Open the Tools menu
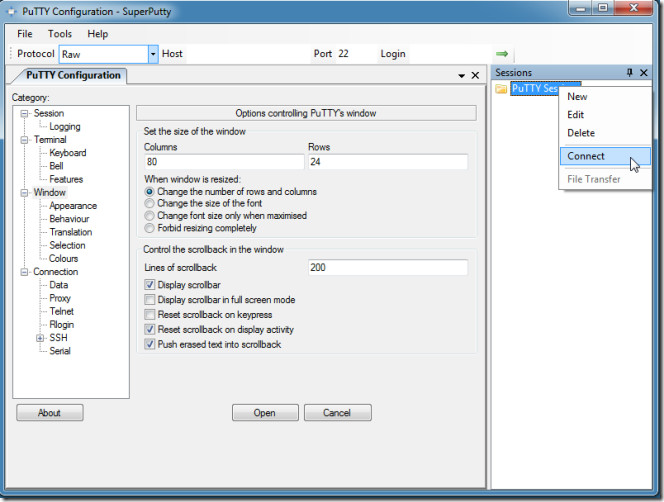Image resolution: width=664 pixels, height=502 pixels. [x=60, y=34]
